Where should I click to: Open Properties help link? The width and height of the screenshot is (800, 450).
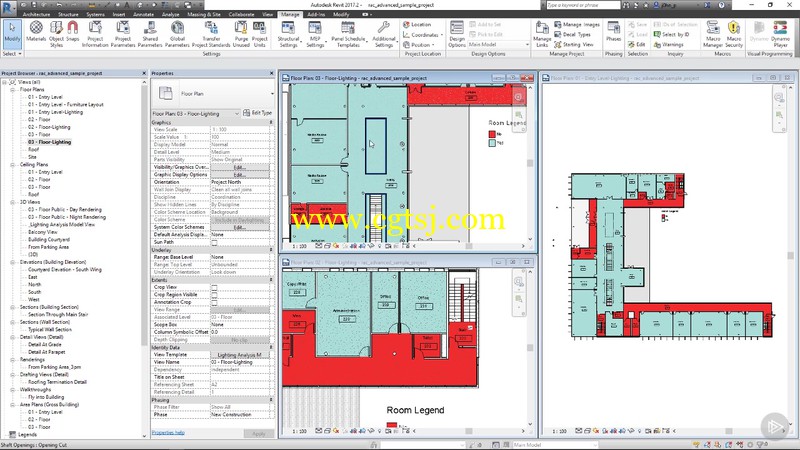(168, 433)
